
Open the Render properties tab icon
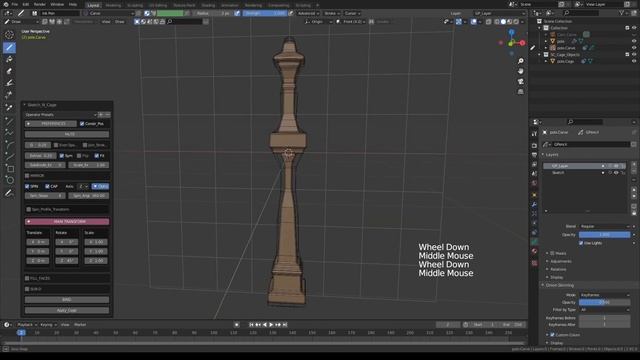(534, 145)
